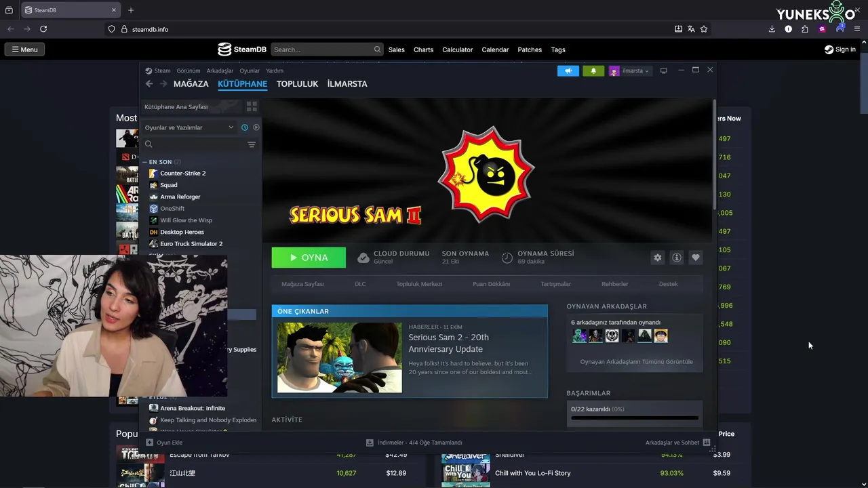This screenshot has height=488, width=868.
Task: Open Sales on SteamDB
Action: 397,49
